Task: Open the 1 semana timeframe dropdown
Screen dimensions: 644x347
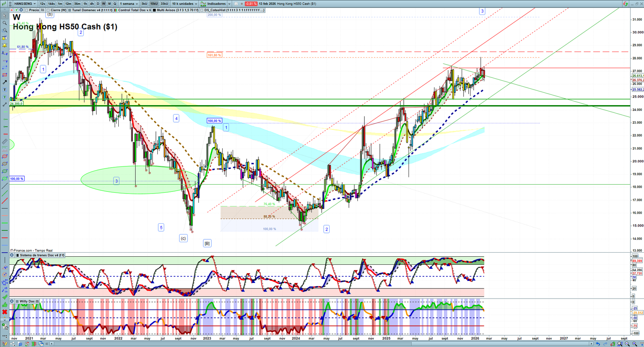Action: pos(129,4)
